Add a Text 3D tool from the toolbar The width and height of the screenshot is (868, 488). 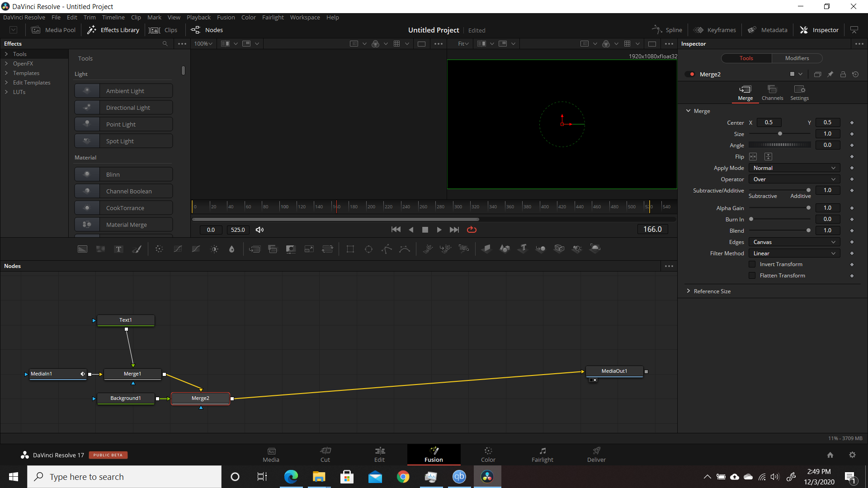[523, 249]
